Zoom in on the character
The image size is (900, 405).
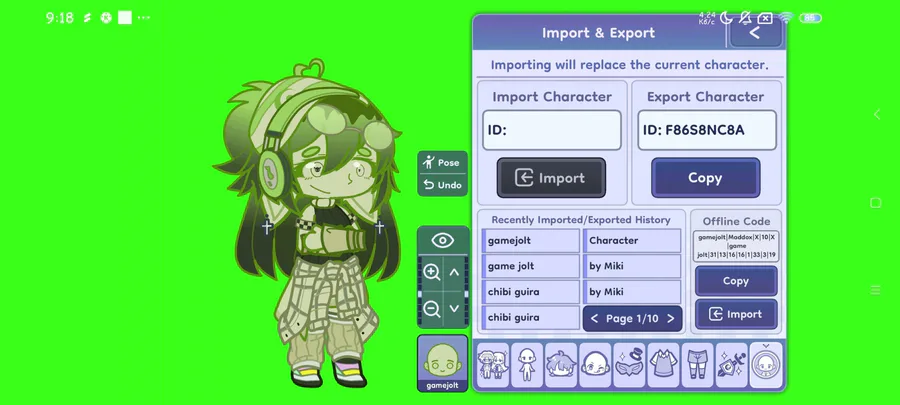[x=432, y=272]
